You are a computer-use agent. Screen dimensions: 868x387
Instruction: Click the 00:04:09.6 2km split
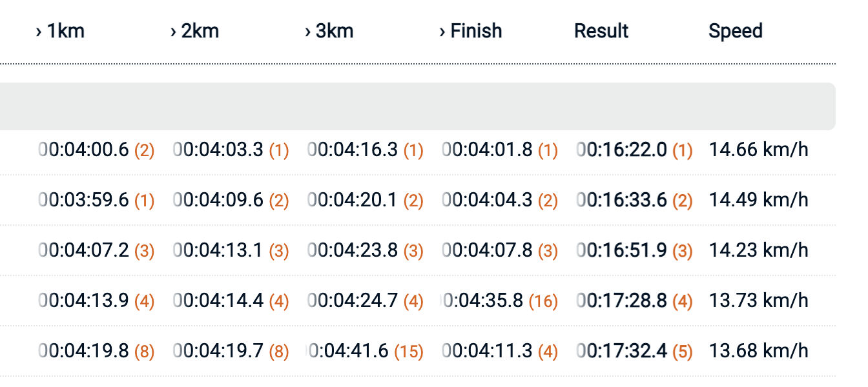[x=218, y=201]
